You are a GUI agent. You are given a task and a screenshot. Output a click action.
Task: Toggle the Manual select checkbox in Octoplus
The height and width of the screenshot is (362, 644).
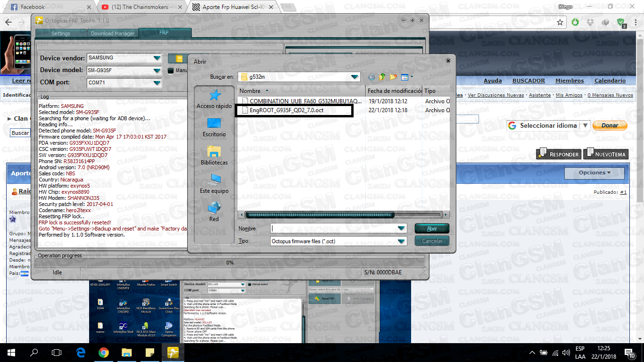171,71
